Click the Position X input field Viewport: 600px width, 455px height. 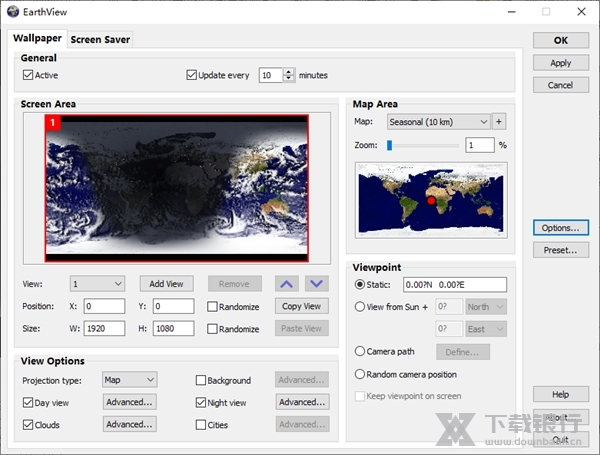pos(104,306)
